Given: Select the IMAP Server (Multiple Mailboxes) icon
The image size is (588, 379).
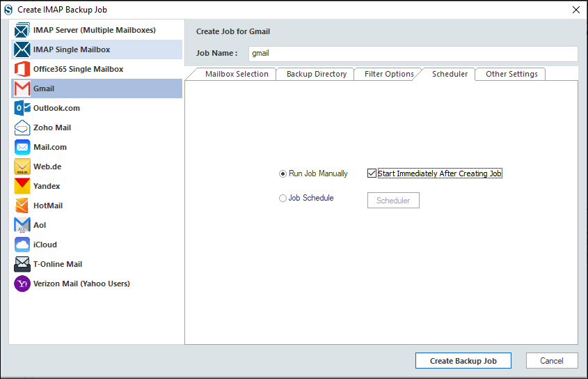Looking at the screenshot, I should [22, 30].
